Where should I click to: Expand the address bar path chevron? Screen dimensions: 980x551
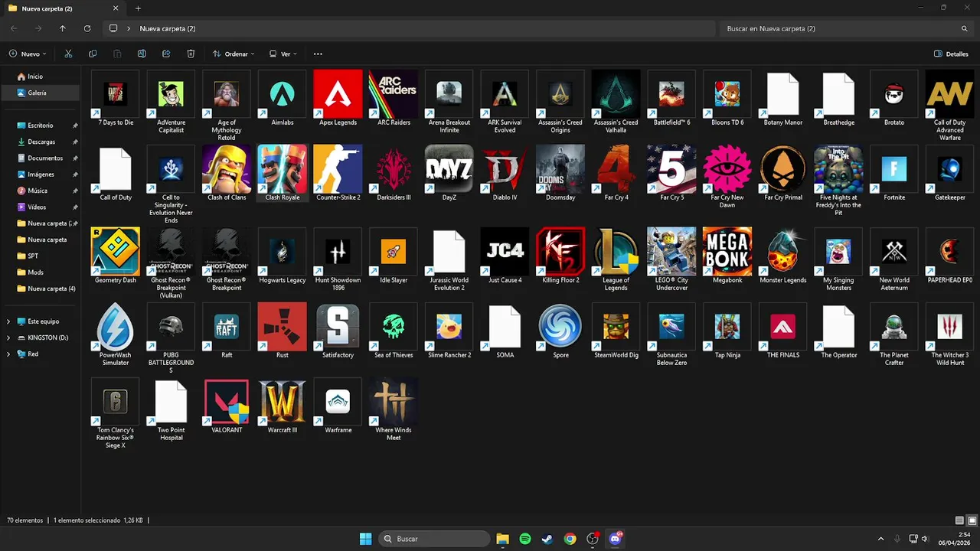[x=129, y=28]
